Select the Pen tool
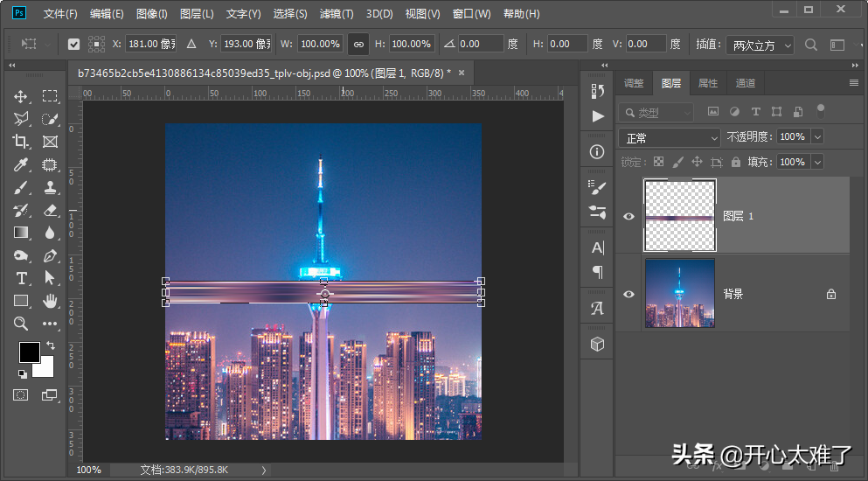868x481 pixels. pyautogui.click(x=50, y=255)
